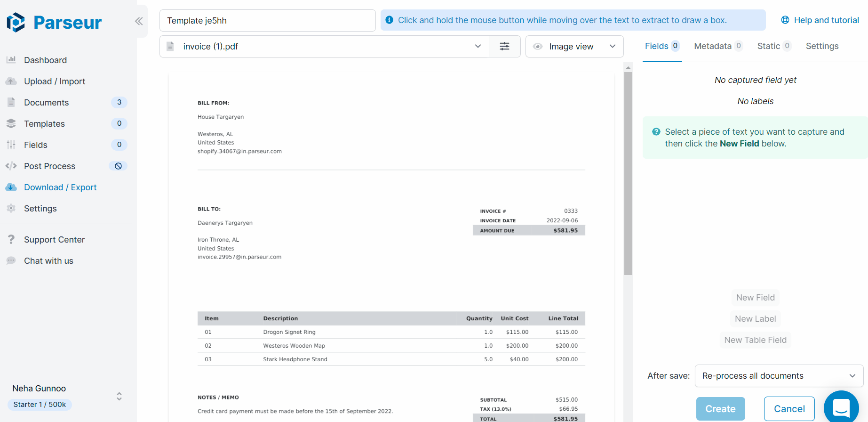The width and height of the screenshot is (868, 422).
Task: Click the email shopify.34067@in.parseur.com
Action: (x=239, y=151)
